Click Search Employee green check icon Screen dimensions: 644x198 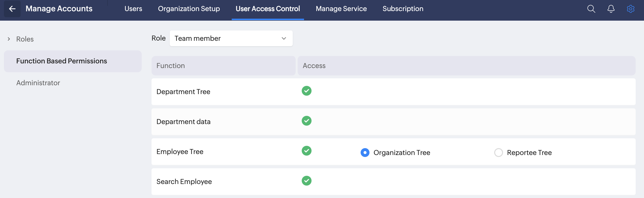tap(307, 181)
